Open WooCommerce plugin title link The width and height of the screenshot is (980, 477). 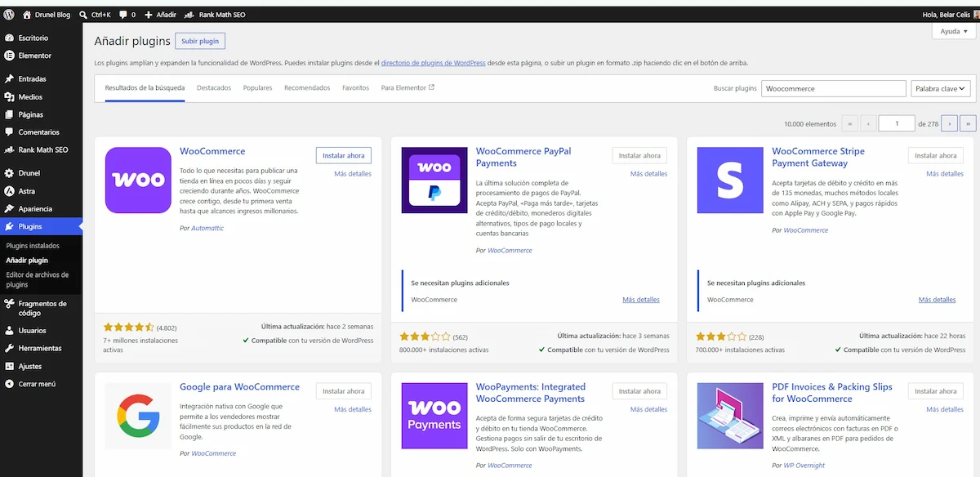click(212, 151)
